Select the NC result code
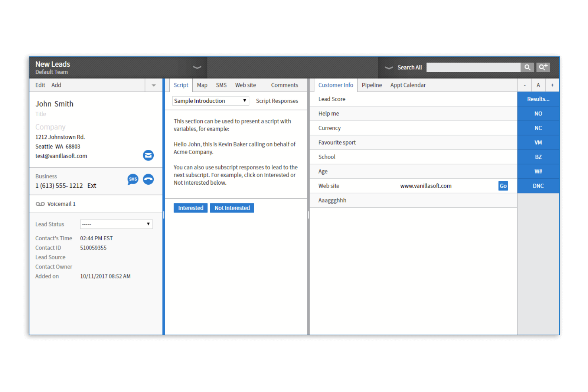 [x=538, y=128]
